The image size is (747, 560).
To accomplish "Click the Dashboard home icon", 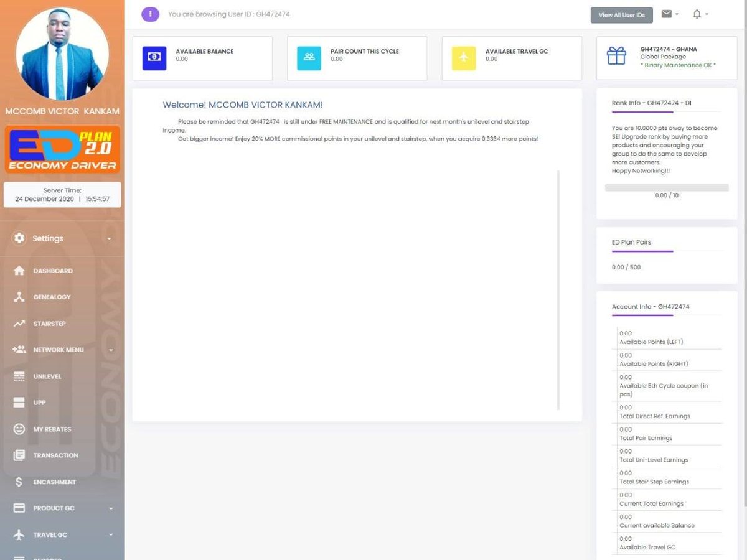I will click(x=19, y=271).
